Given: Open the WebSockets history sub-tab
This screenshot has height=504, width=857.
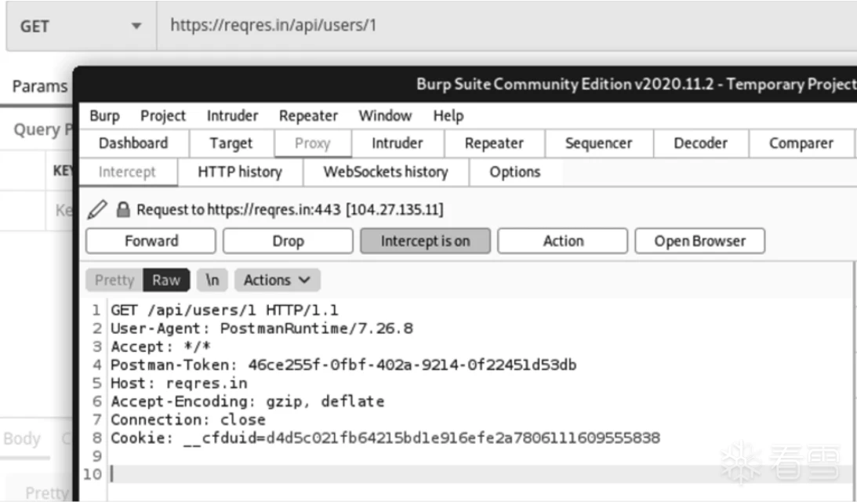Looking at the screenshot, I should (x=386, y=172).
